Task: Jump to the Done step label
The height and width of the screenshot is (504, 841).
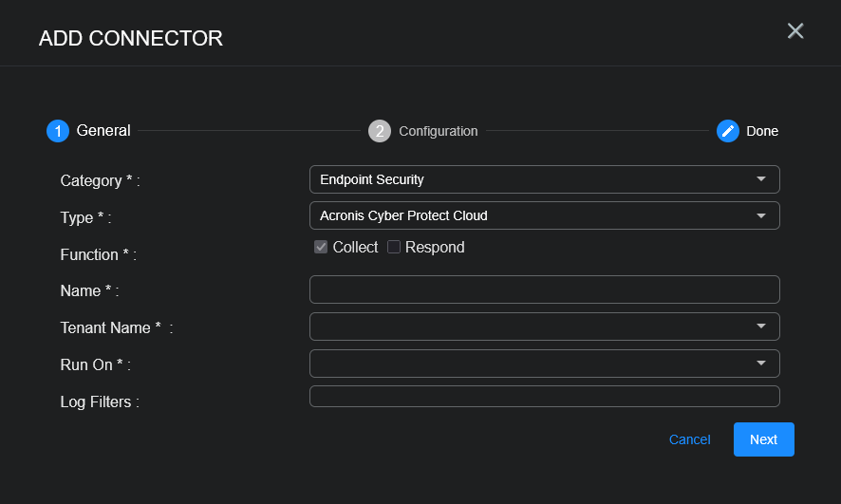Action: [x=762, y=131]
